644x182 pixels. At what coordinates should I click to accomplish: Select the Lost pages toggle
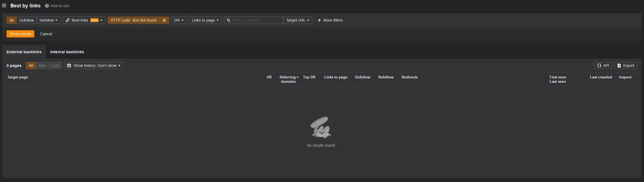(55, 65)
